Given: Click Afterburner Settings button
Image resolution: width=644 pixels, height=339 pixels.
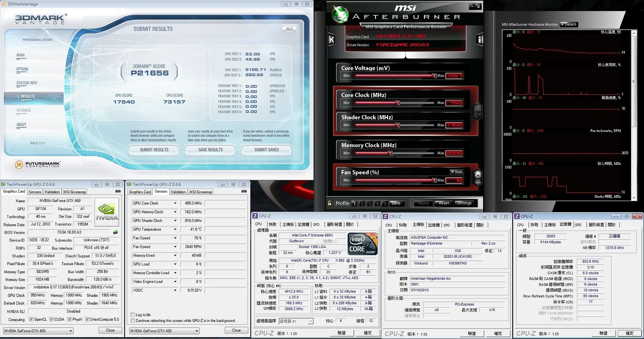Looking at the screenshot, I should 464,203.
